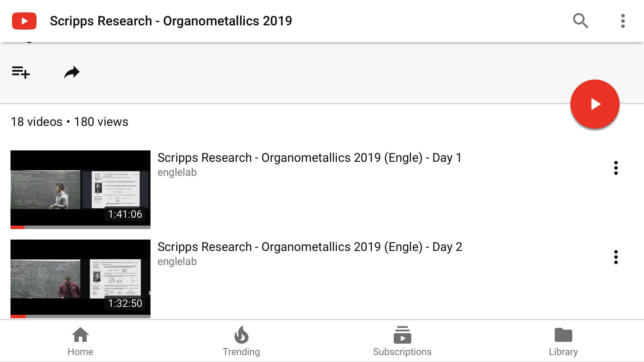
Task: Share the playlist via arrow icon
Action: (x=72, y=72)
